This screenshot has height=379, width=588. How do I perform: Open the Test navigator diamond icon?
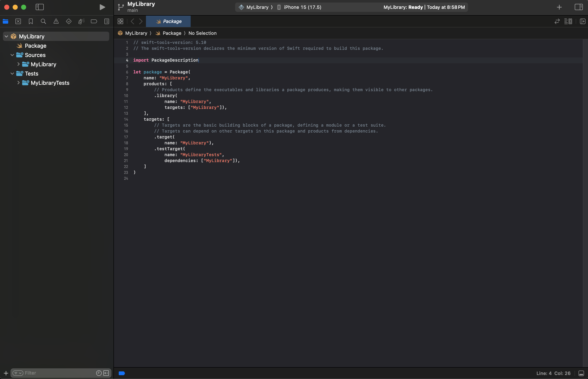[69, 21]
